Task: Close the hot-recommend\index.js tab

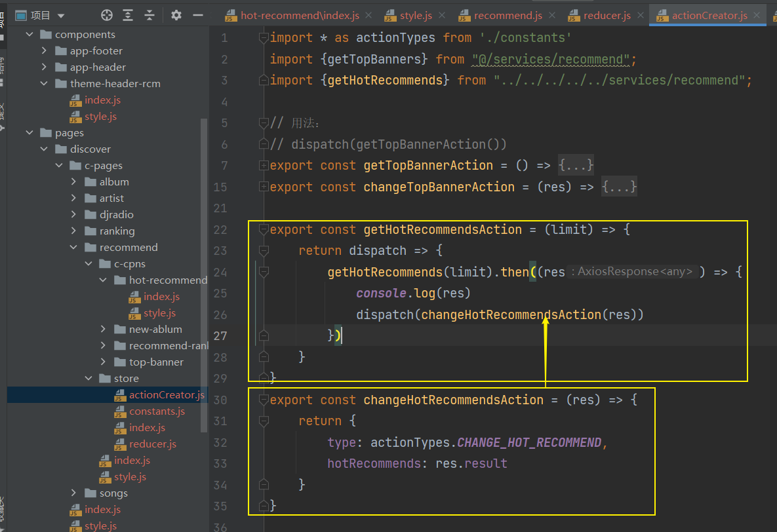Action: (x=369, y=15)
